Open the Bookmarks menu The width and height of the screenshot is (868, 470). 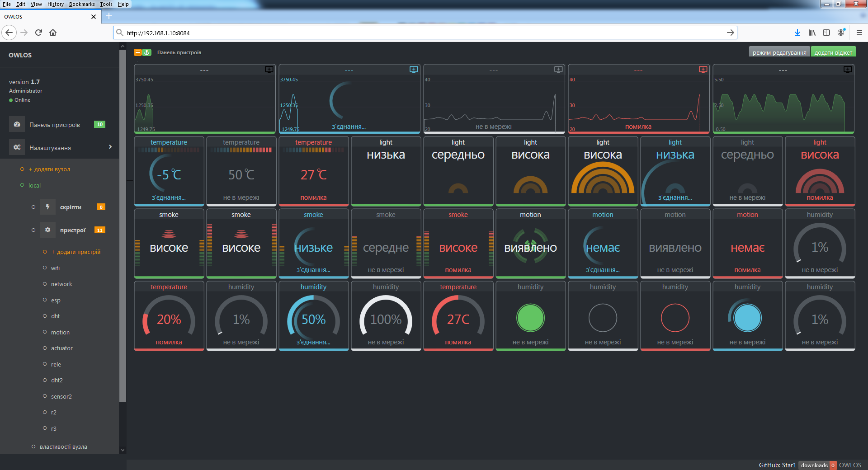[82, 4]
